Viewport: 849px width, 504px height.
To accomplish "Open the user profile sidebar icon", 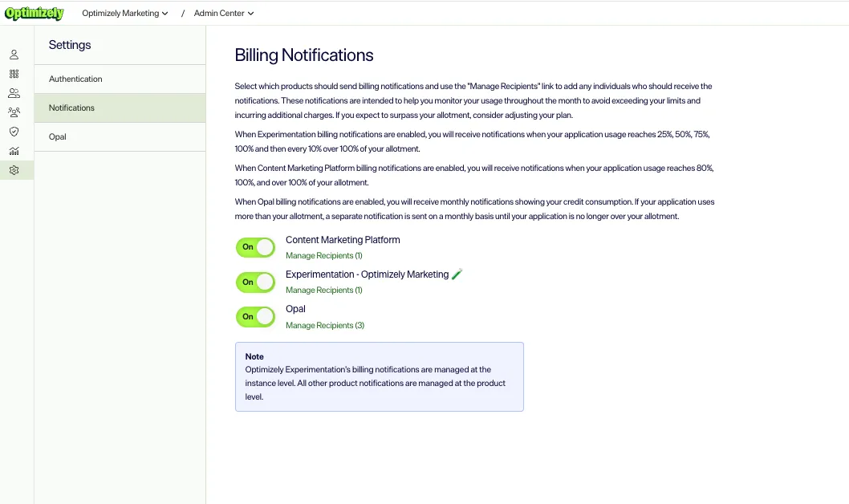I will pos(14,55).
